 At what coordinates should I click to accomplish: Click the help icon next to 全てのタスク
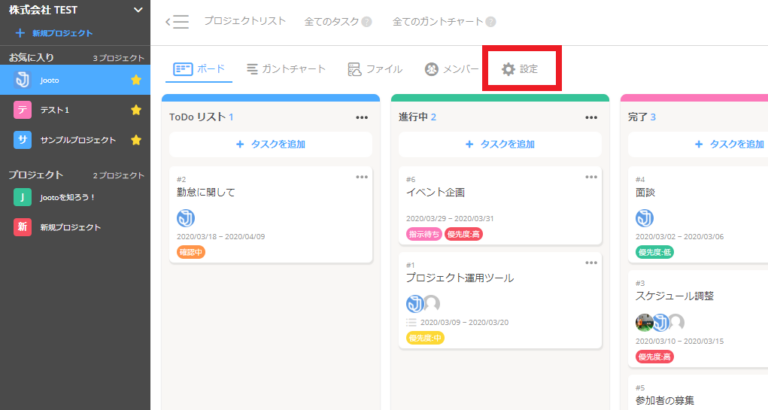(366, 22)
